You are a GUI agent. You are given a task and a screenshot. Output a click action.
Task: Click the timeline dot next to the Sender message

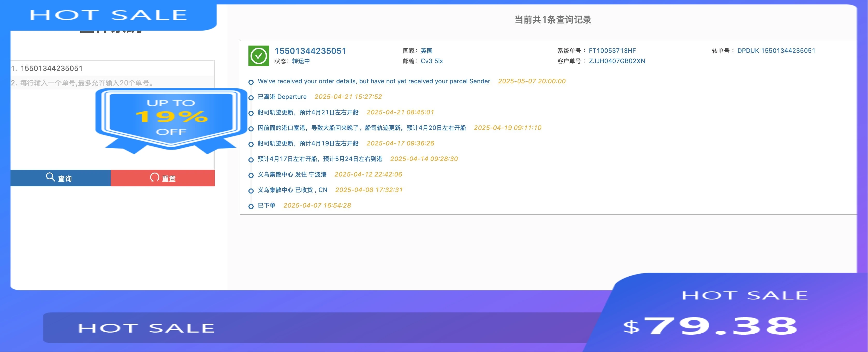pyautogui.click(x=251, y=82)
